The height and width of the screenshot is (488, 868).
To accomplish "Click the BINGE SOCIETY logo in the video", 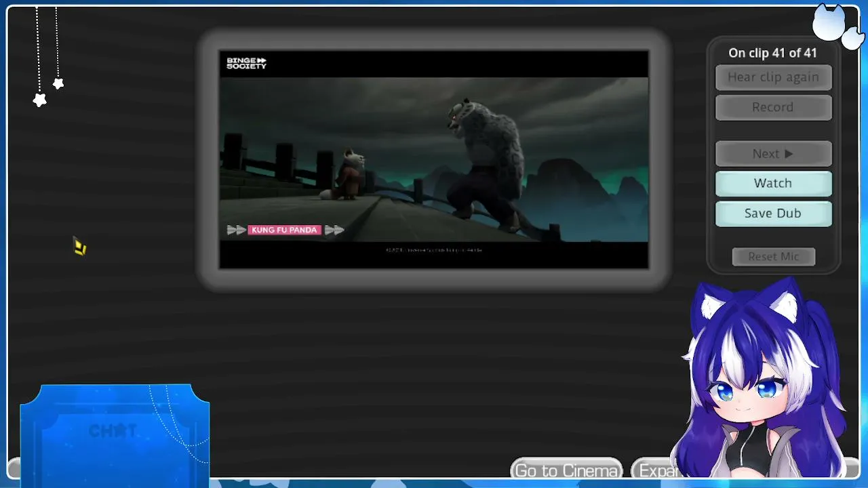I will click(247, 63).
